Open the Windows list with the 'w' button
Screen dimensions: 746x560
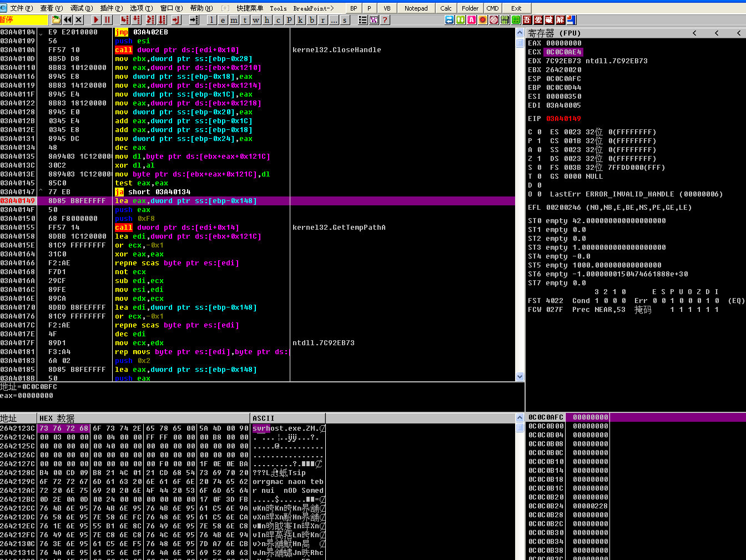pyautogui.click(x=256, y=20)
